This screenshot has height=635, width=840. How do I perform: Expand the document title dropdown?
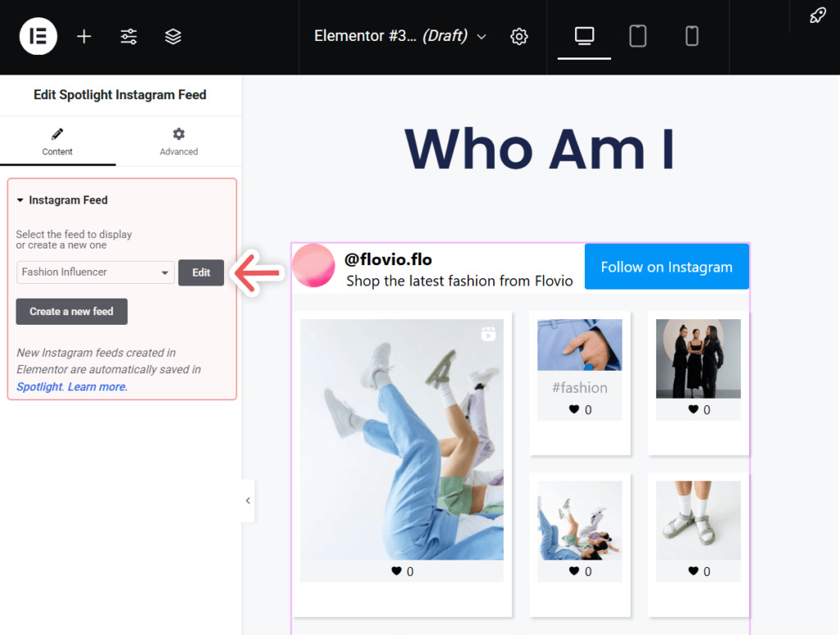pos(482,36)
